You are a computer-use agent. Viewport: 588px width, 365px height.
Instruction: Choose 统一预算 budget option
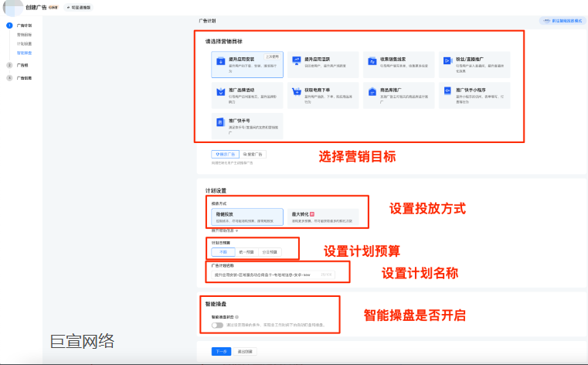pos(246,252)
